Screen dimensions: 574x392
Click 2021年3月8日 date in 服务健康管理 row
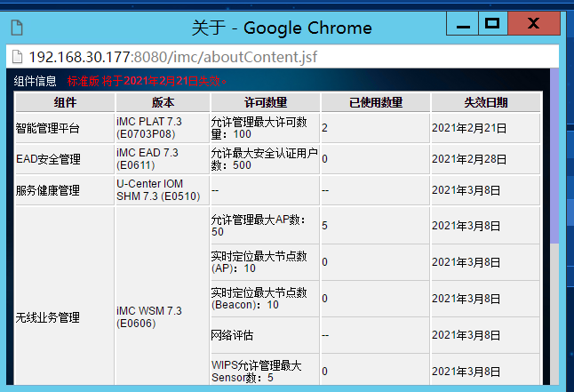coord(486,190)
